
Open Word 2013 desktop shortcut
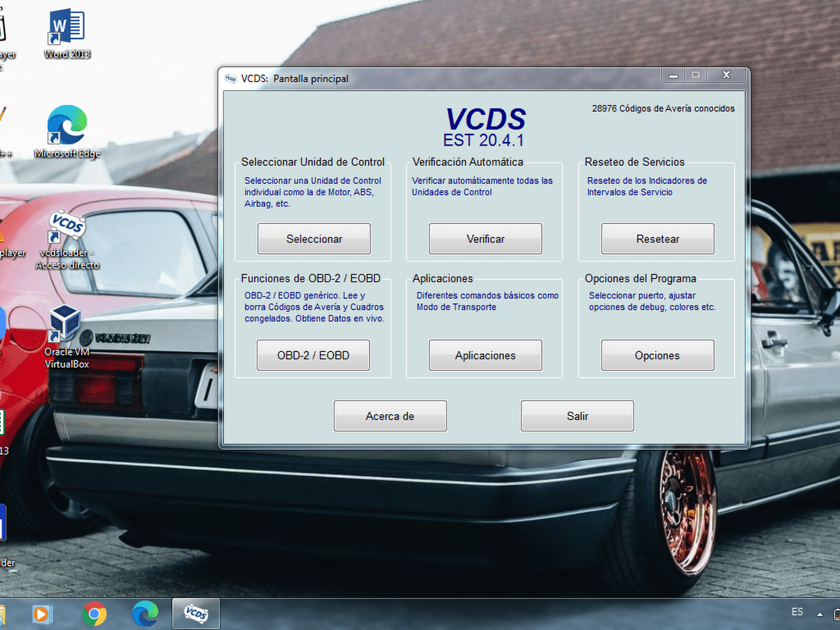click(67, 34)
